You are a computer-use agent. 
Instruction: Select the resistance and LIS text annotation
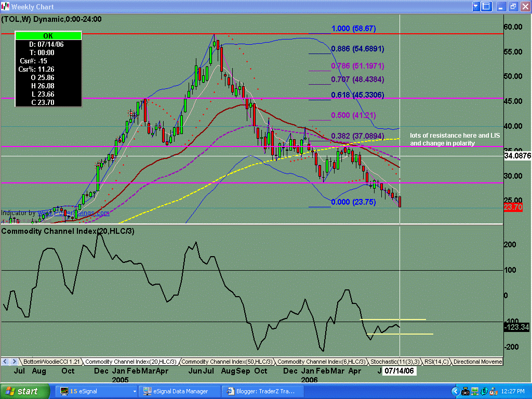coord(455,139)
